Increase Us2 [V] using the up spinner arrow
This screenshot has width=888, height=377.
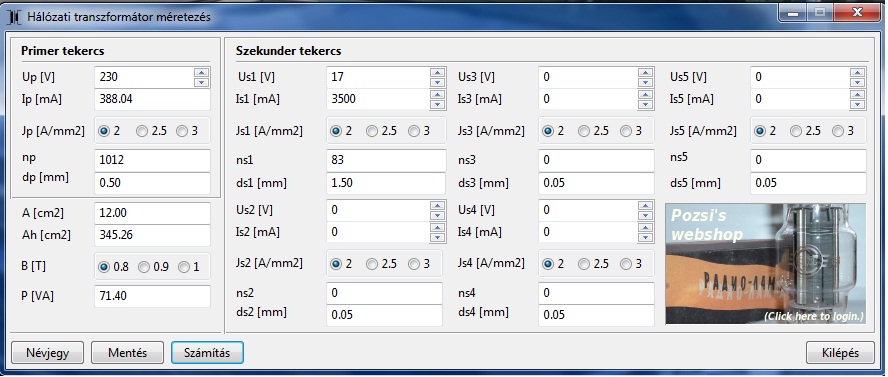click(437, 205)
